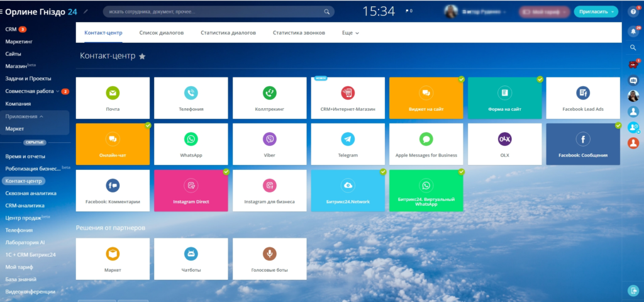Open База знаний sidebar link
The height and width of the screenshot is (302, 644).
(21, 279)
